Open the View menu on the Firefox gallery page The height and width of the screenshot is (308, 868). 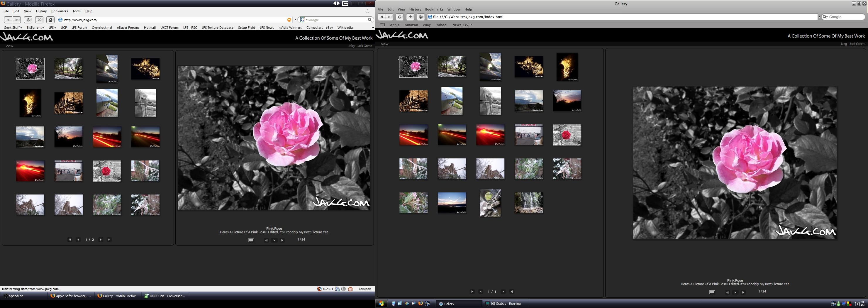[x=9, y=46]
